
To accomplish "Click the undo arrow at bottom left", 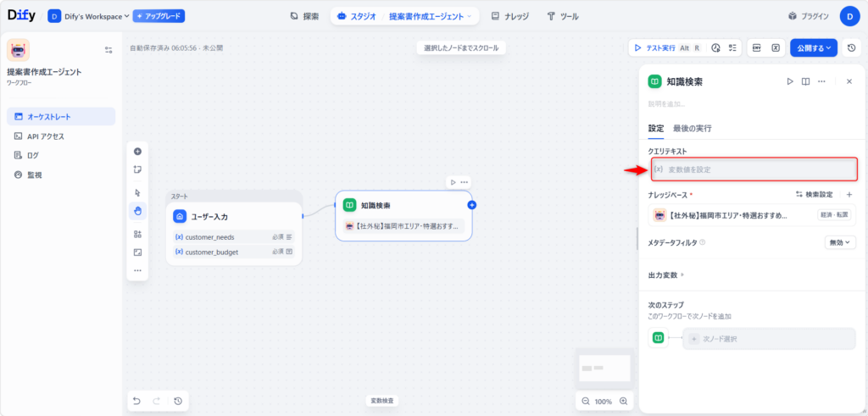I will pos(137,401).
